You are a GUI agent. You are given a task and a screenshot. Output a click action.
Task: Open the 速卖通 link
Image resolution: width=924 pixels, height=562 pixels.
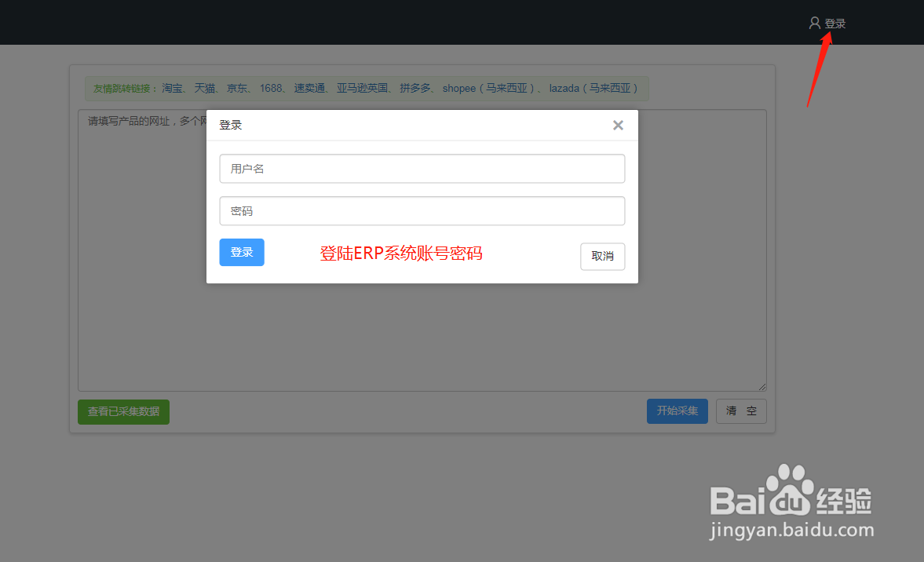309,89
